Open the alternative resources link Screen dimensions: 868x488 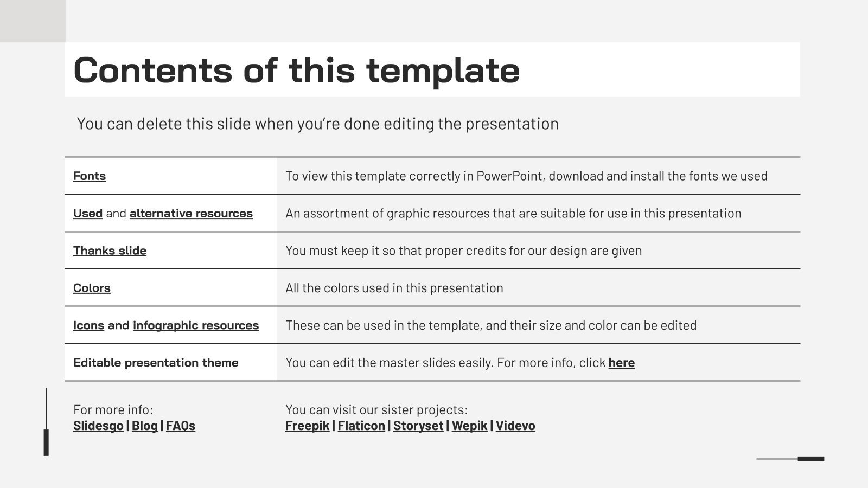click(191, 214)
